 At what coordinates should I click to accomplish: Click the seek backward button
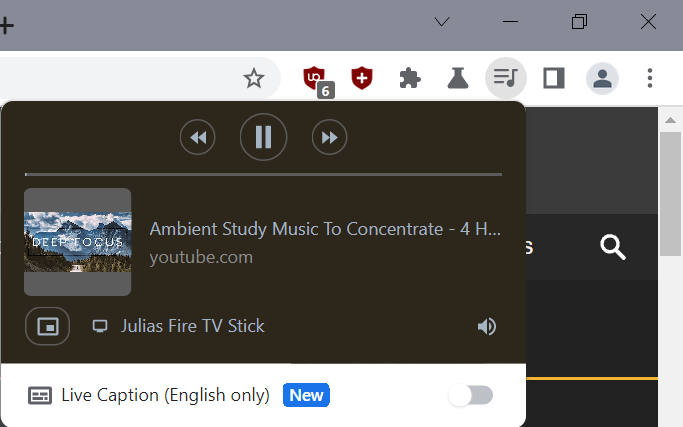tap(198, 138)
